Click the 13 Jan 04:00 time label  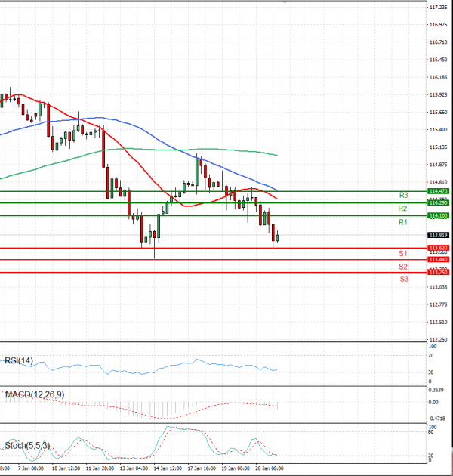click(134, 468)
